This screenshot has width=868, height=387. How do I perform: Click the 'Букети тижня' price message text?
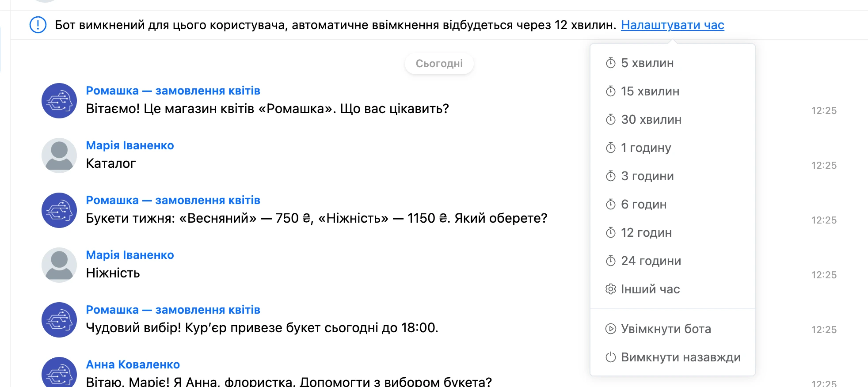pyautogui.click(x=316, y=218)
